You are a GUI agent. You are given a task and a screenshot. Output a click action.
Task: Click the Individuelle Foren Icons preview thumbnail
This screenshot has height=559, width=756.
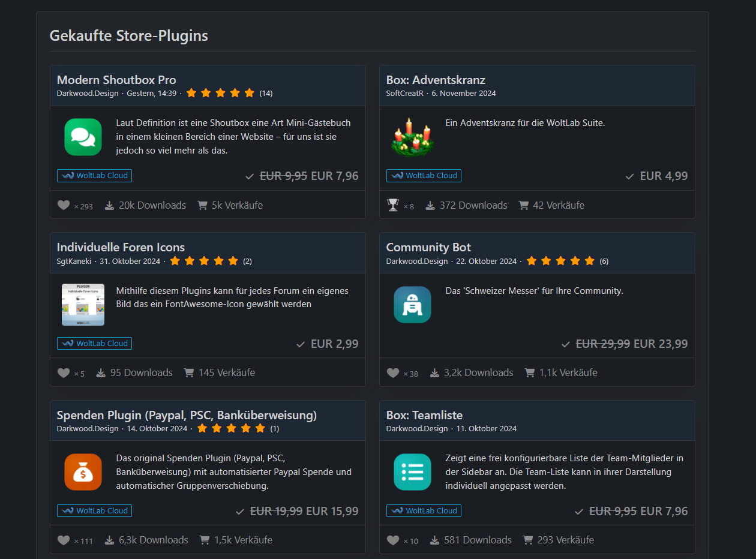(x=83, y=305)
